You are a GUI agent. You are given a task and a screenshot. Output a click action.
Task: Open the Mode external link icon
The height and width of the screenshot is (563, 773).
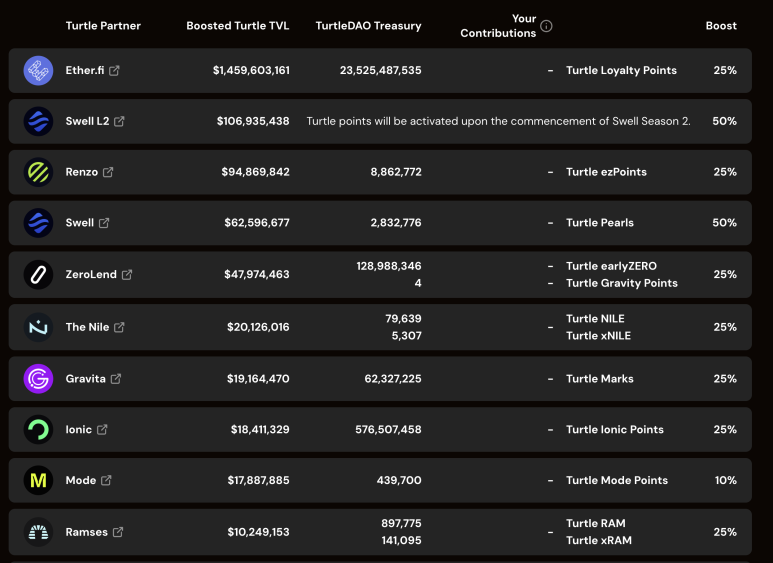[x=106, y=480]
